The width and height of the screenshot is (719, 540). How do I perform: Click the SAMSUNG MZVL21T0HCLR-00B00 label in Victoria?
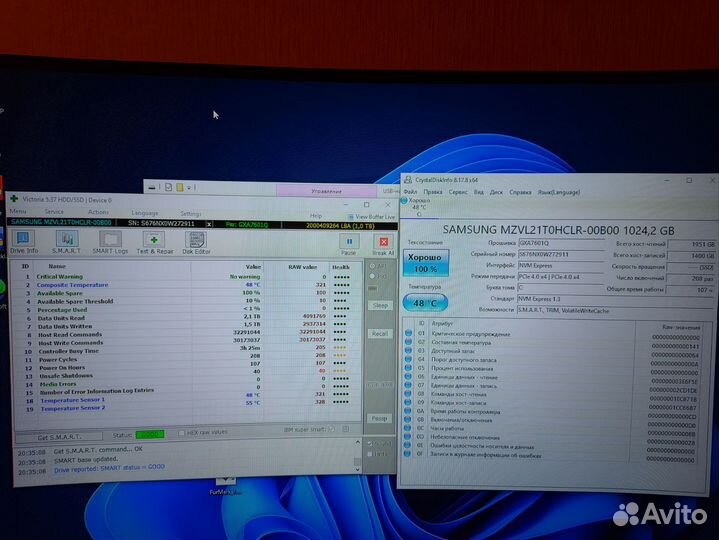(x=61, y=222)
